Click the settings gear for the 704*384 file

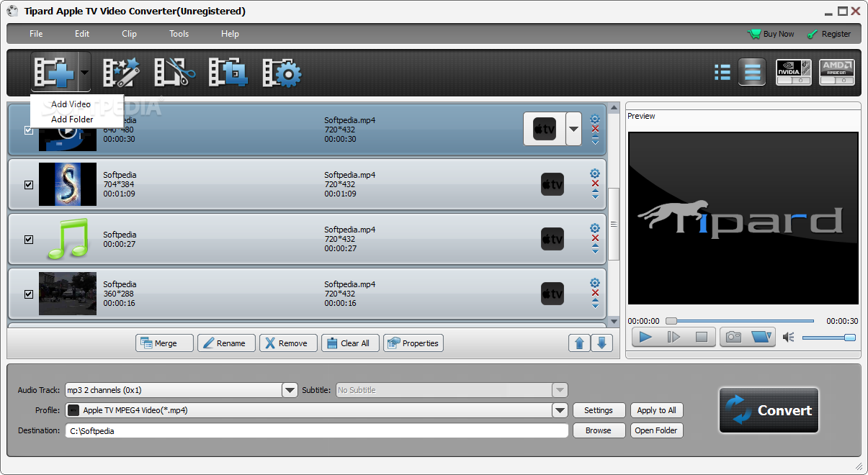(x=595, y=173)
